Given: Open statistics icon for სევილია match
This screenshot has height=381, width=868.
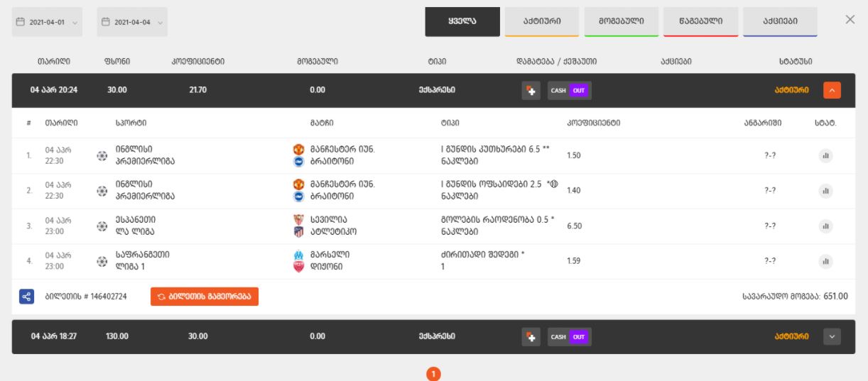Looking at the screenshot, I should pos(825,226).
